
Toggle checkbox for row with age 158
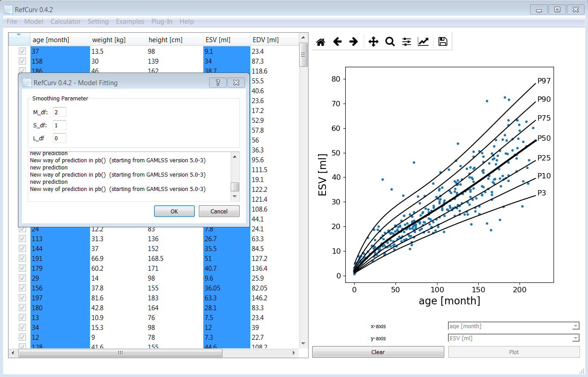[x=22, y=61]
